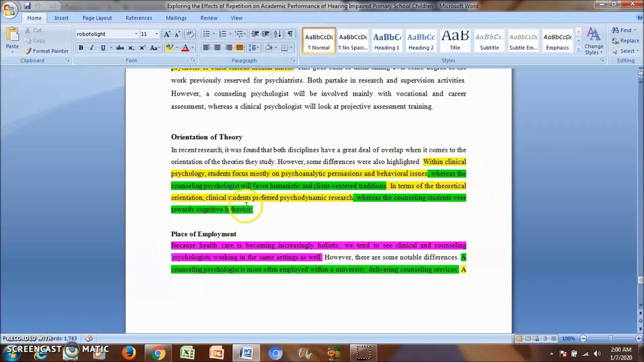This screenshot has height=362, width=644.
Task: Switch to the Insert tab
Action: 61,18
